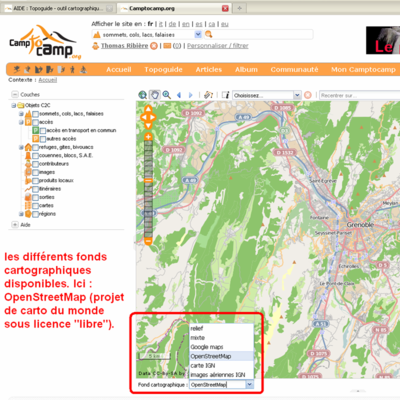Viewport: 400px width, 400px height.
Task: Enable the itinéraires layer
Action: pos(35,189)
